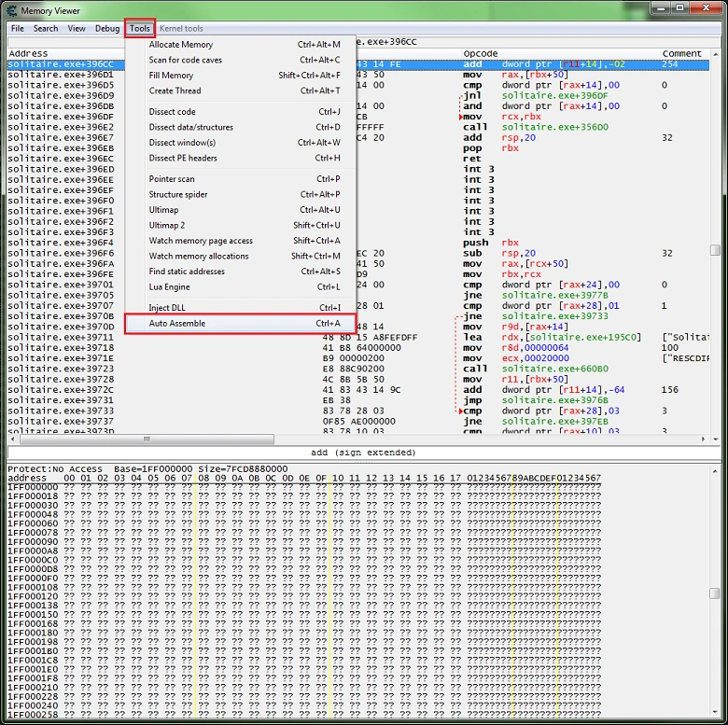This screenshot has width=728, height=725.
Task: Open the View menu
Action: coord(77,29)
